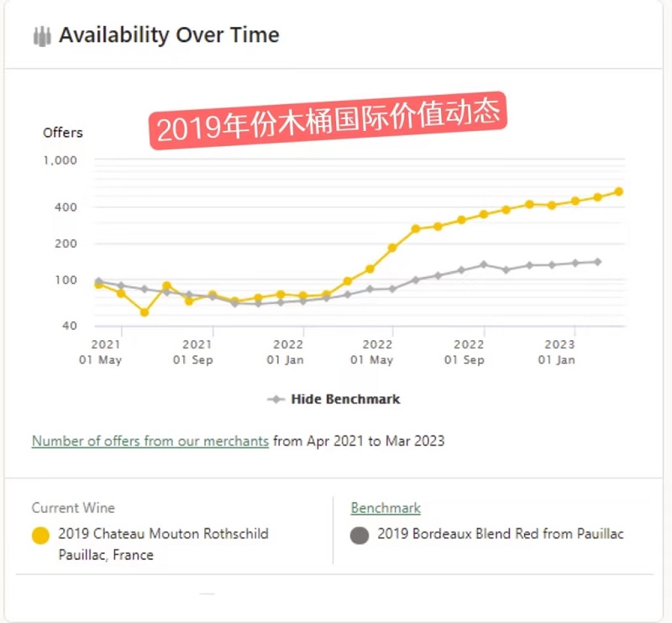Image resolution: width=672 pixels, height=623 pixels.
Task: Click the '400' y-axis value
Action: [x=66, y=207]
